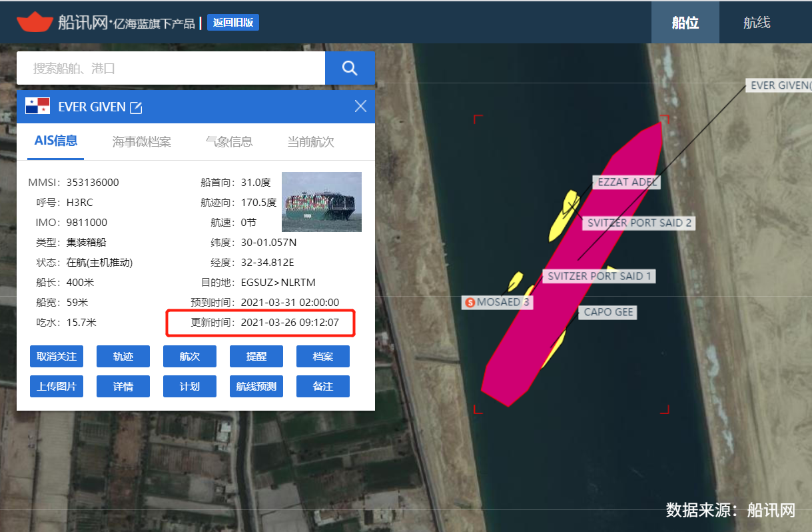Click the longitude value 32-34.812E

tap(267, 263)
